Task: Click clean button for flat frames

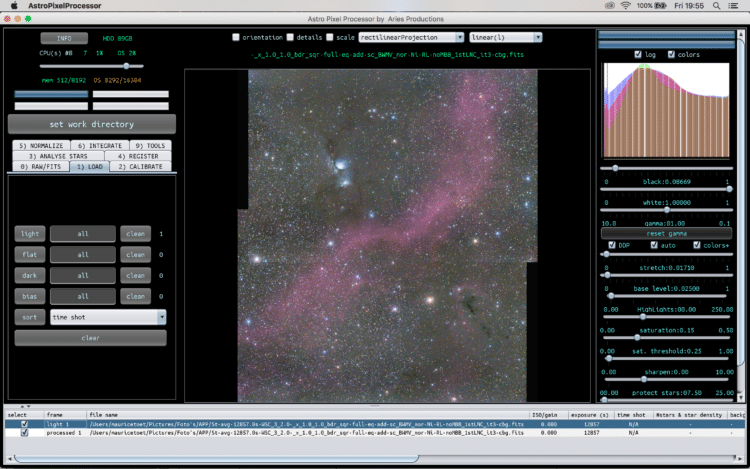Action: pyautogui.click(x=135, y=255)
